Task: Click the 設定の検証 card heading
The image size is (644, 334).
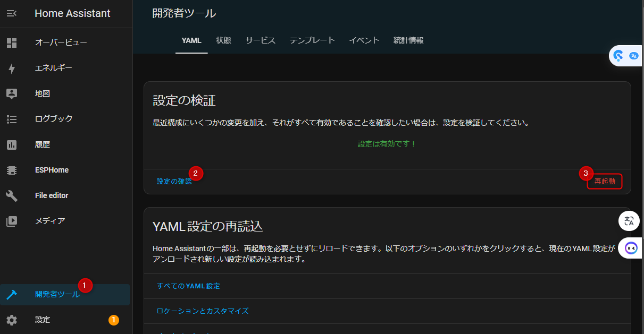Action: [184, 100]
